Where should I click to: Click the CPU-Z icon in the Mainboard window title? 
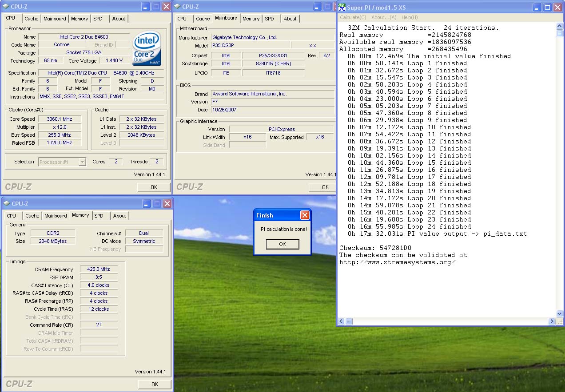pyautogui.click(x=177, y=6)
